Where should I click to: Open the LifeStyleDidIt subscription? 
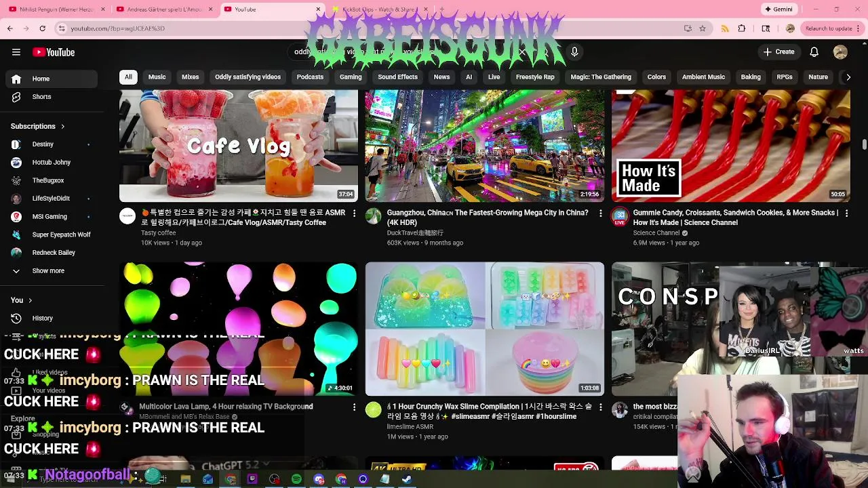pyautogui.click(x=52, y=199)
